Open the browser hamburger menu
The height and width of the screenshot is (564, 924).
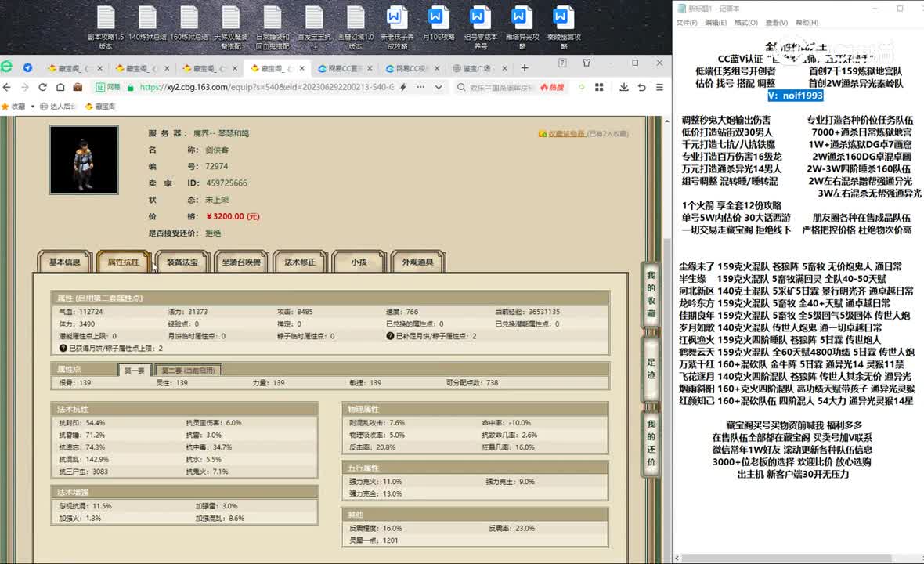(659, 87)
